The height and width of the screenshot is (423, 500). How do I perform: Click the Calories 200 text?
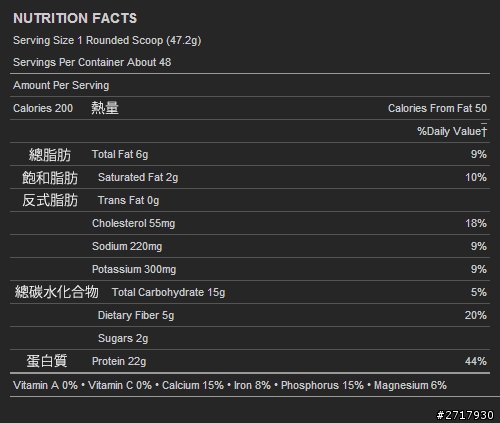coord(43,108)
